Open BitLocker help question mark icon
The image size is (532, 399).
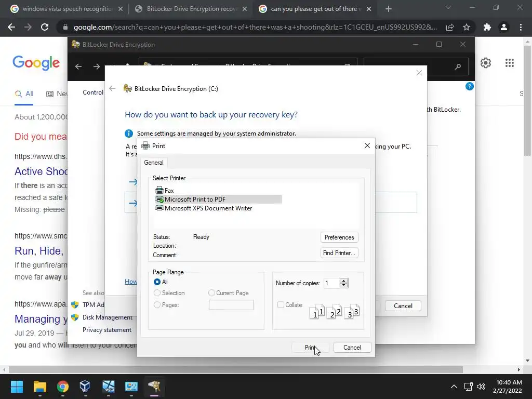click(x=470, y=86)
